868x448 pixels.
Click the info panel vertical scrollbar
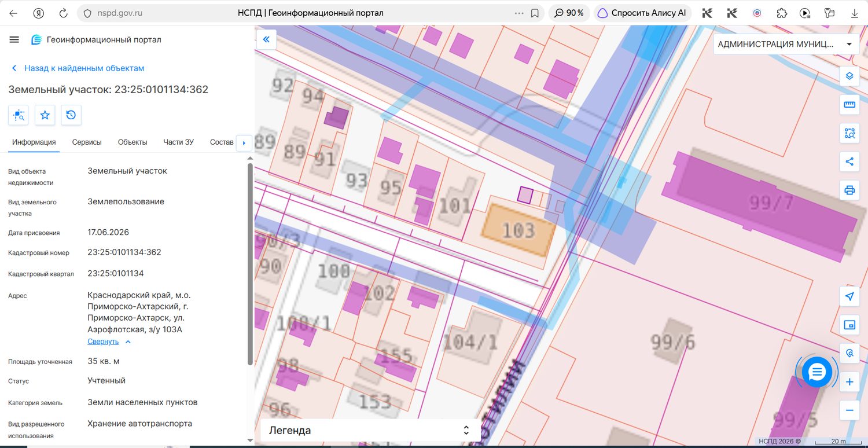250,264
